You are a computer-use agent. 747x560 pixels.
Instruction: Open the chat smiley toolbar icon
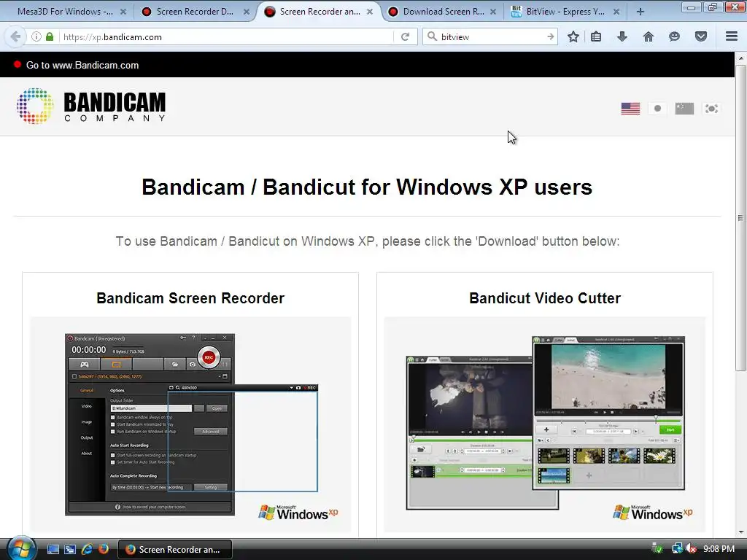coord(674,36)
